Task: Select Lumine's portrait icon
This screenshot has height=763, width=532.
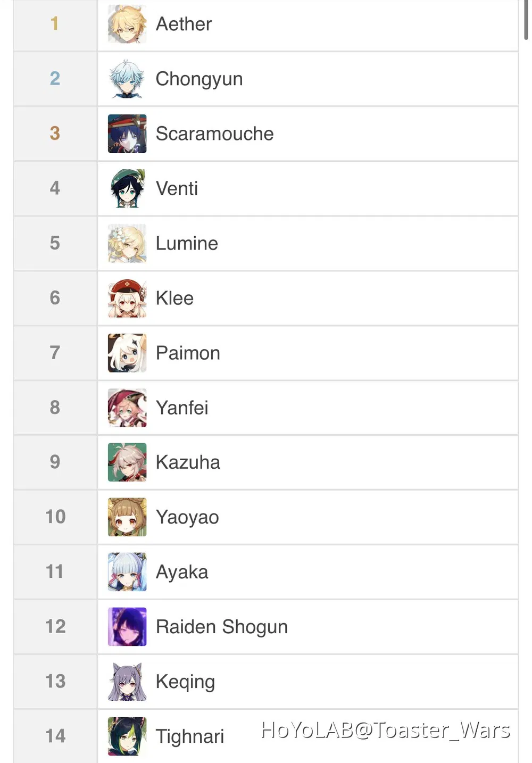Action: (127, 243)
